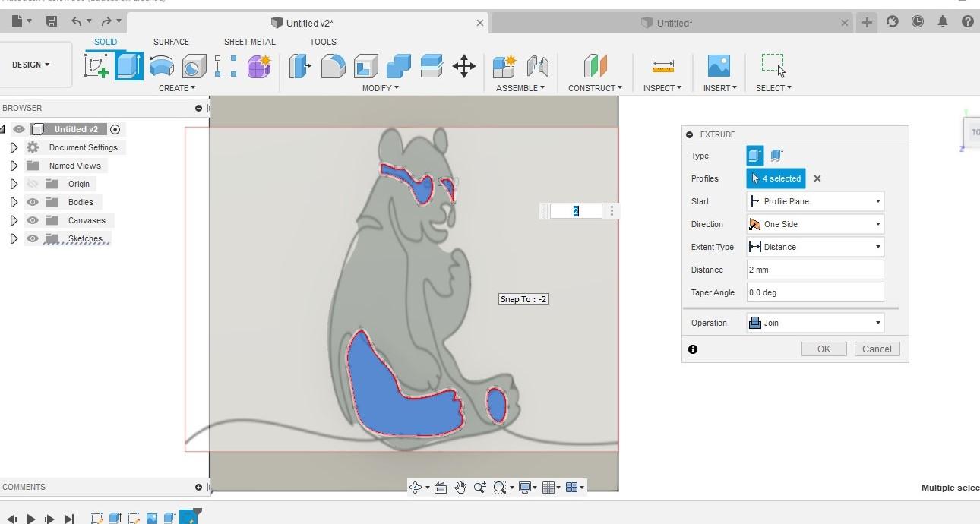Click the Undo arrow
The height and width of the screenshot is (524, 980).
(77, 22)
